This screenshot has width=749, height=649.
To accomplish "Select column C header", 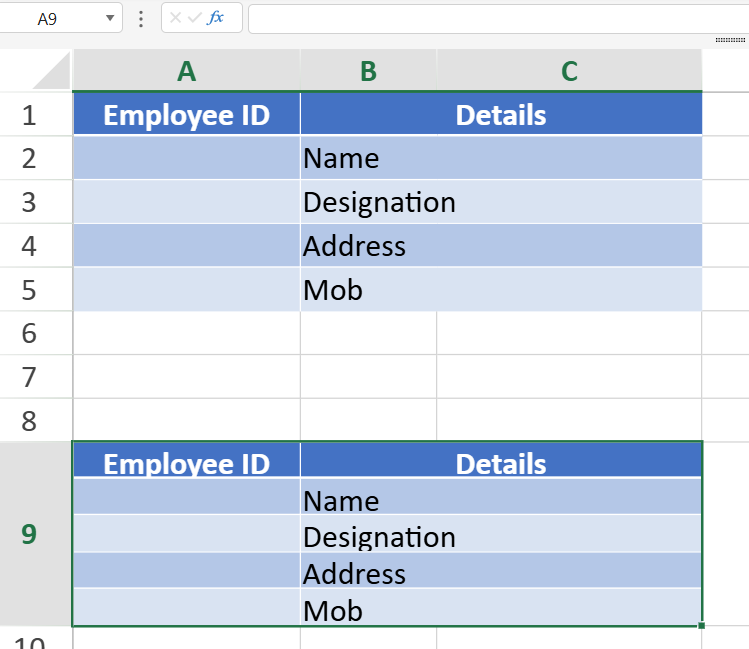I will (x=569, y=71).
